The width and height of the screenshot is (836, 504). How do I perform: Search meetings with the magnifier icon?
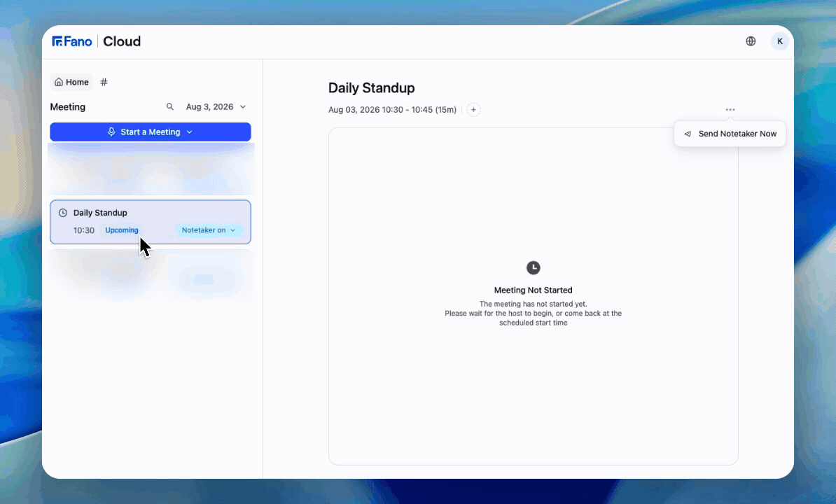(169, 106)
